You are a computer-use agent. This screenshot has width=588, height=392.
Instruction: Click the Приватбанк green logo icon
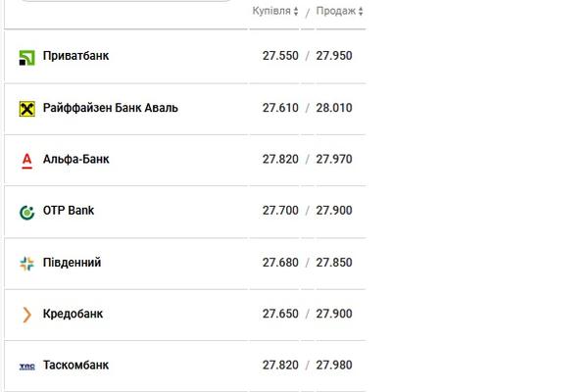point(26,58)
